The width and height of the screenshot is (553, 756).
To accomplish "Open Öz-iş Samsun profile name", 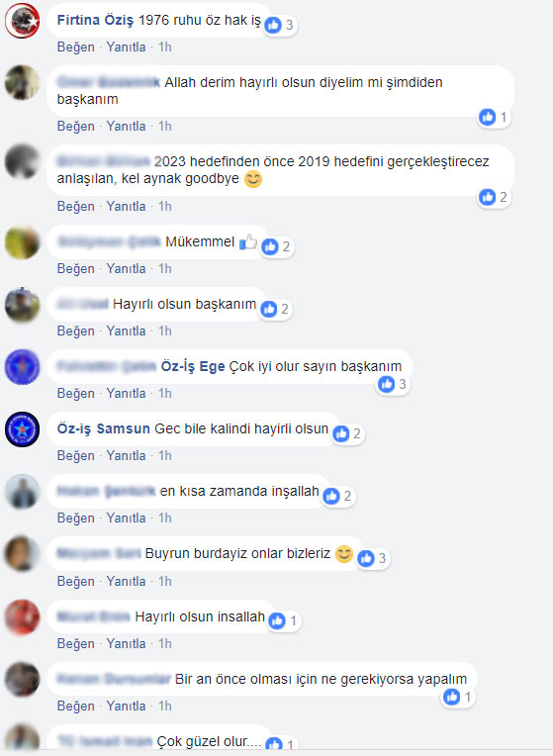I will click(x=103, y=428).
